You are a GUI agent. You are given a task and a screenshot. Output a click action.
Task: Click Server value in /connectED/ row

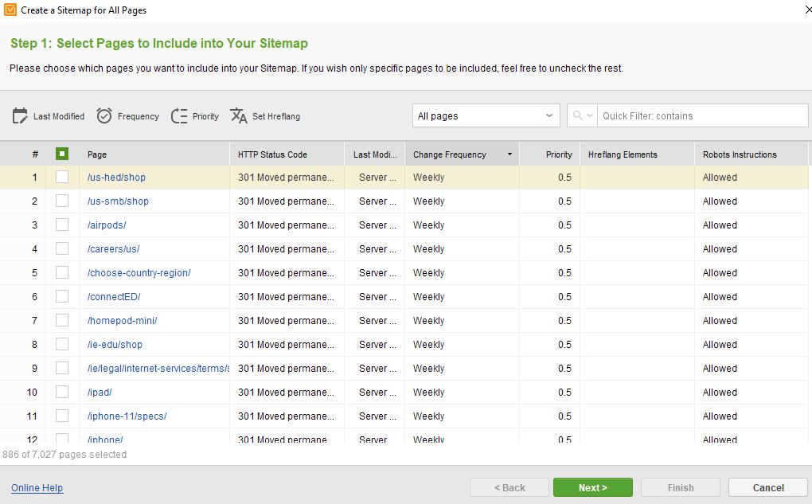click(x=377, y=296)
